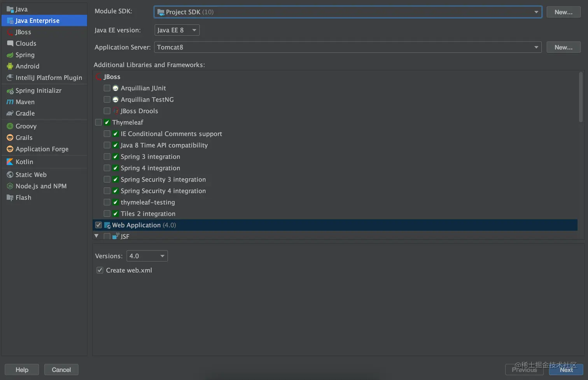Toggle the Create web.xml checkbox
This screenshot has height=380, width=588.
[x=100, y=270]
